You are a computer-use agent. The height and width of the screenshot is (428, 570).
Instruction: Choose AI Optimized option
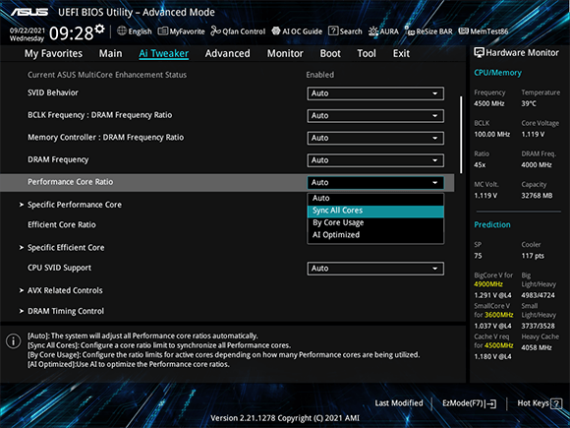[375, 235]
